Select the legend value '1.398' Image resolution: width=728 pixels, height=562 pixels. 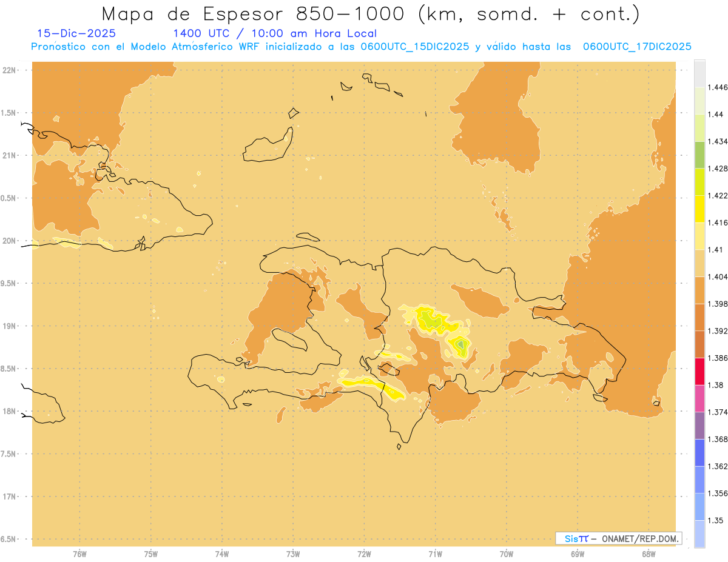718,304
